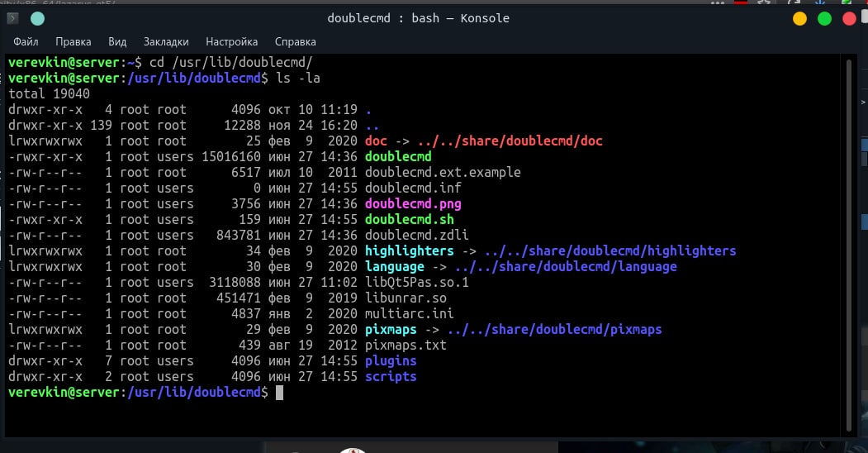The height and width of the screenshot is (453, 868).
Task: Click the Konsole terminal icon in title bar
Action: pos(12,18)
